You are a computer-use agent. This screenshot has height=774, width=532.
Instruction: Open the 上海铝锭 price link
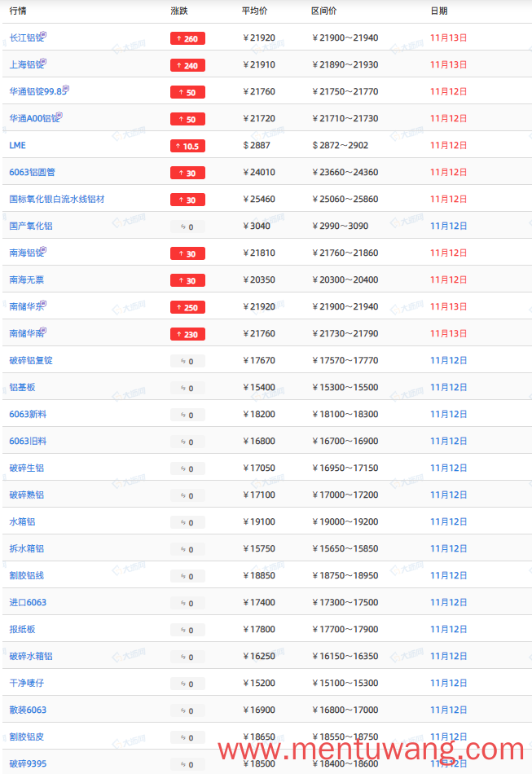coord(25,64)
